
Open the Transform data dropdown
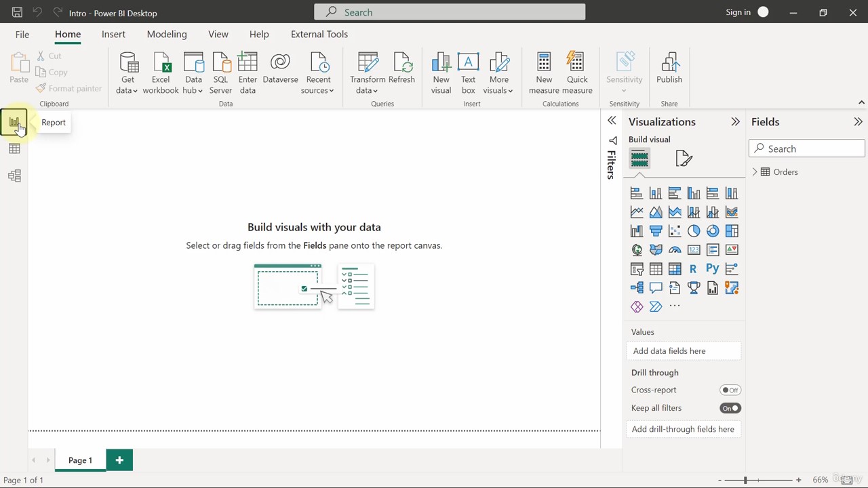click(x=368, y=73)
